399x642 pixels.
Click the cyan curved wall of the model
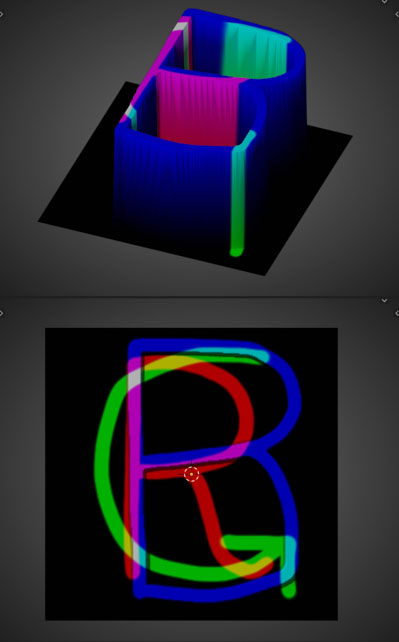254,49
